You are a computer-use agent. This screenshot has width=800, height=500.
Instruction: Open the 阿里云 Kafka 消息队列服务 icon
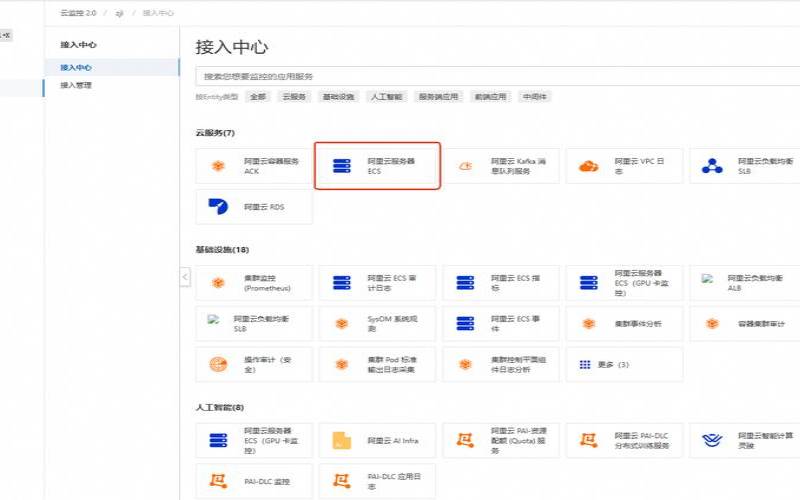click(x=465, y=166)
